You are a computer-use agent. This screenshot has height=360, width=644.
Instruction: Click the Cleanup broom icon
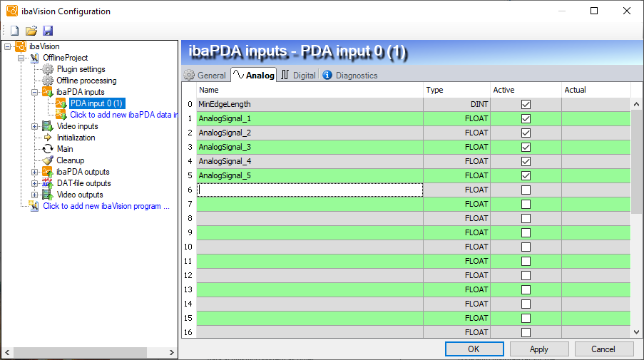point(48,160)
